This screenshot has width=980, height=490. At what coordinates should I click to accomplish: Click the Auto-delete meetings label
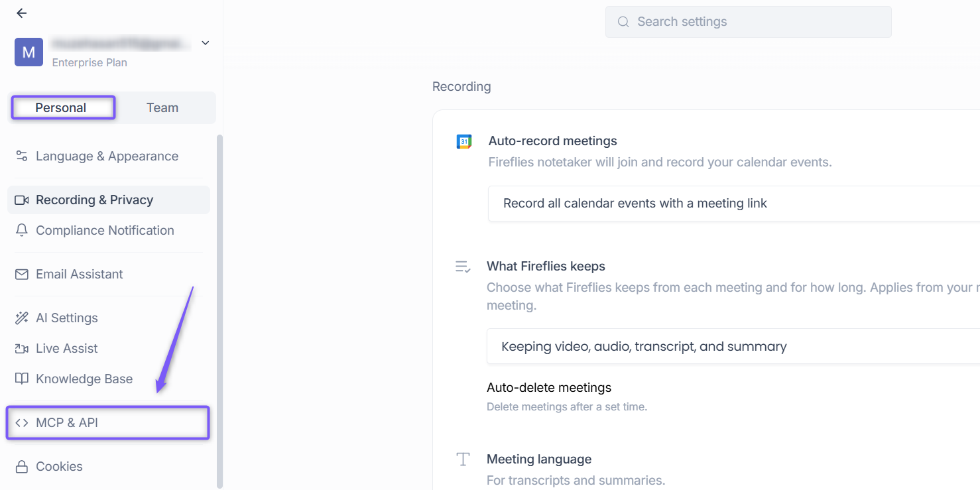coord(549,387)
